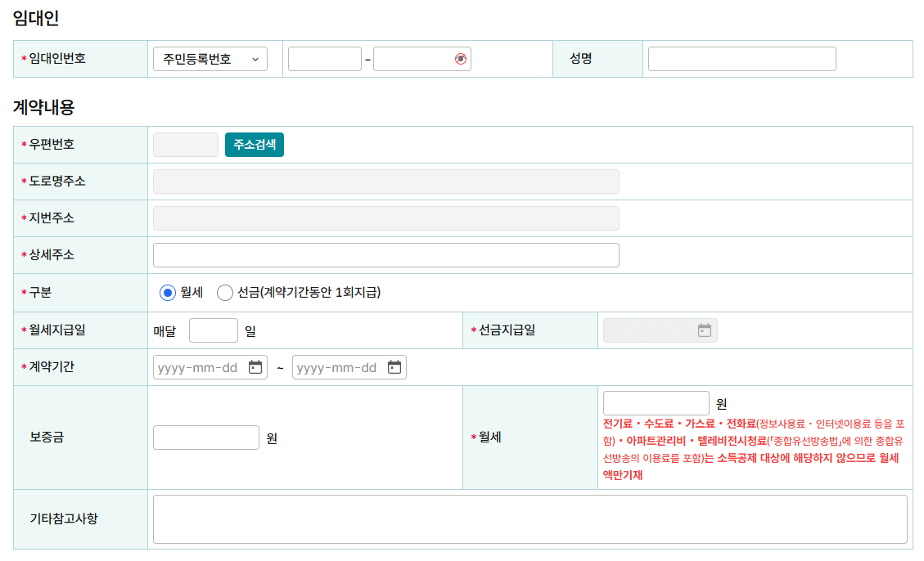Click the 기타참고사항 text area
The image size is (924, 561).
click(x=530, y=518)
